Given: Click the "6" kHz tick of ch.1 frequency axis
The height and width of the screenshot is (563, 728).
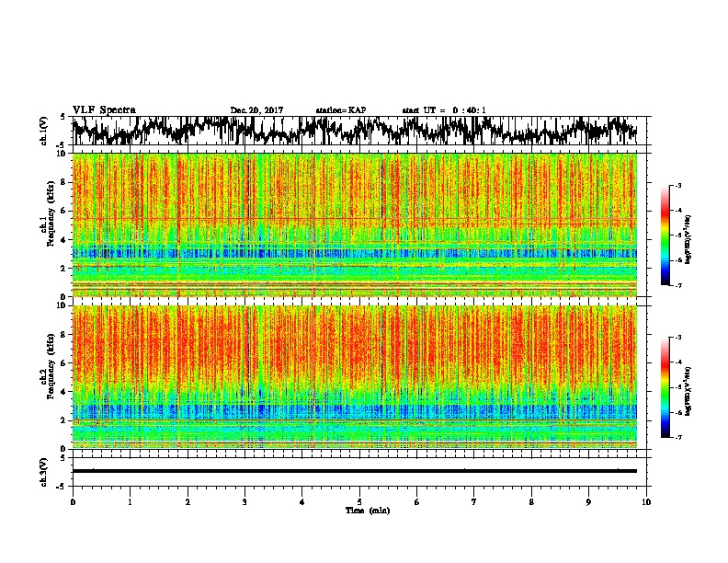Looking at the screenshot, I should 64,211.
